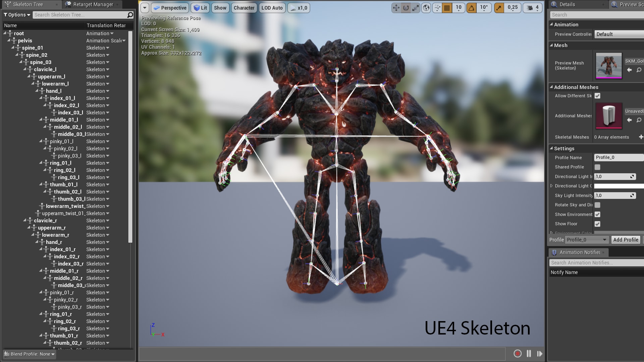Click the camera speed icon
Screen dimensions: 644x362
530,8
